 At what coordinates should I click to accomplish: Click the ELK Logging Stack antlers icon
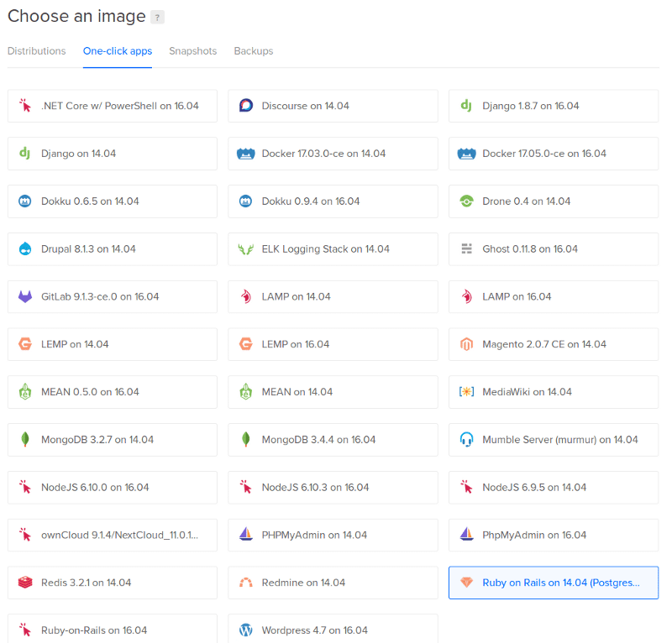point(246,249)
